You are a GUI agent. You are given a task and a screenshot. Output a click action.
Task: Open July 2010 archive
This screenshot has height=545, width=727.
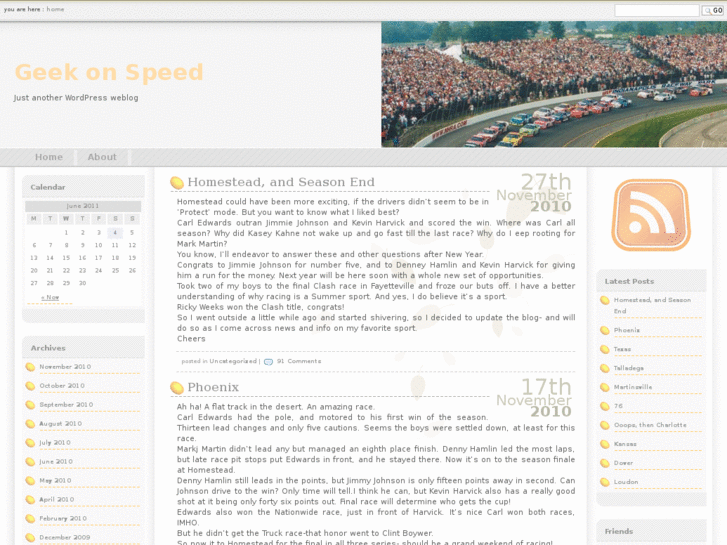click(x=55, y=442)
